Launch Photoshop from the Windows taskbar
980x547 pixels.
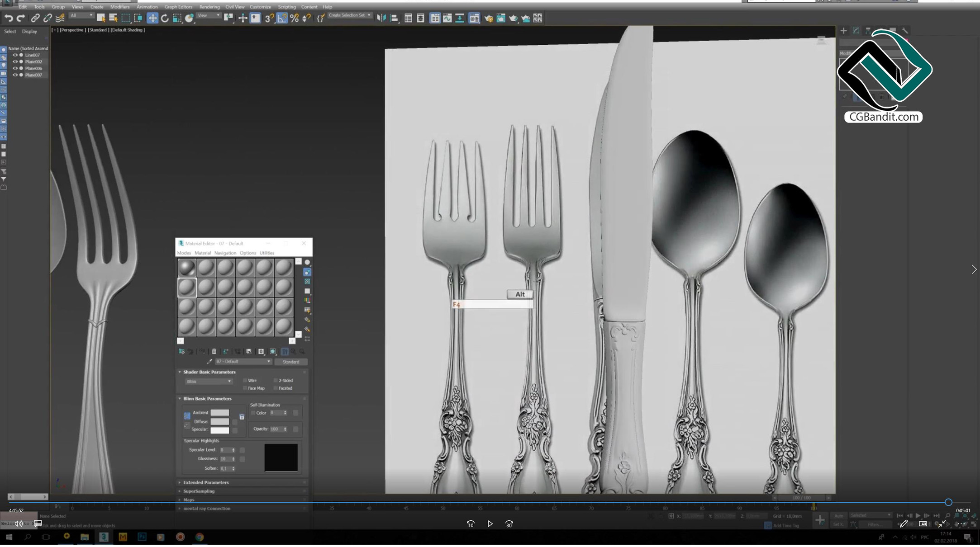(142, 537)
